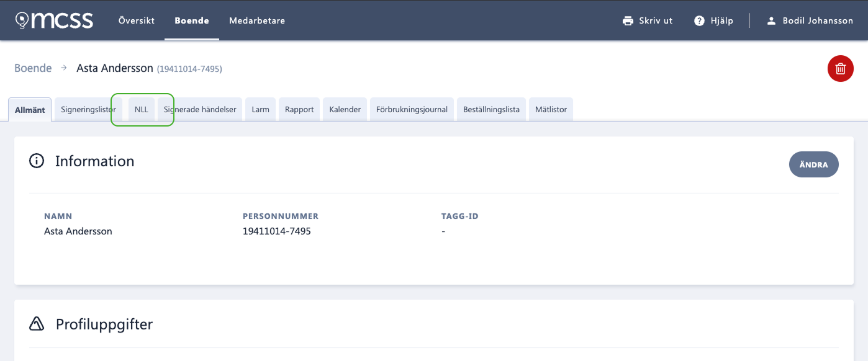Open the Översikt menu
The width and height of the screenshot is (868, 361).
(x=137, y=20)
